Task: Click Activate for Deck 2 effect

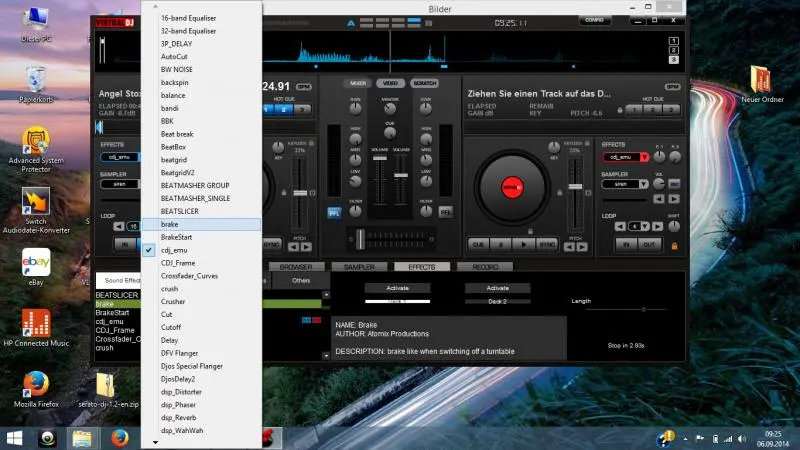Action: tap(497, 288)
